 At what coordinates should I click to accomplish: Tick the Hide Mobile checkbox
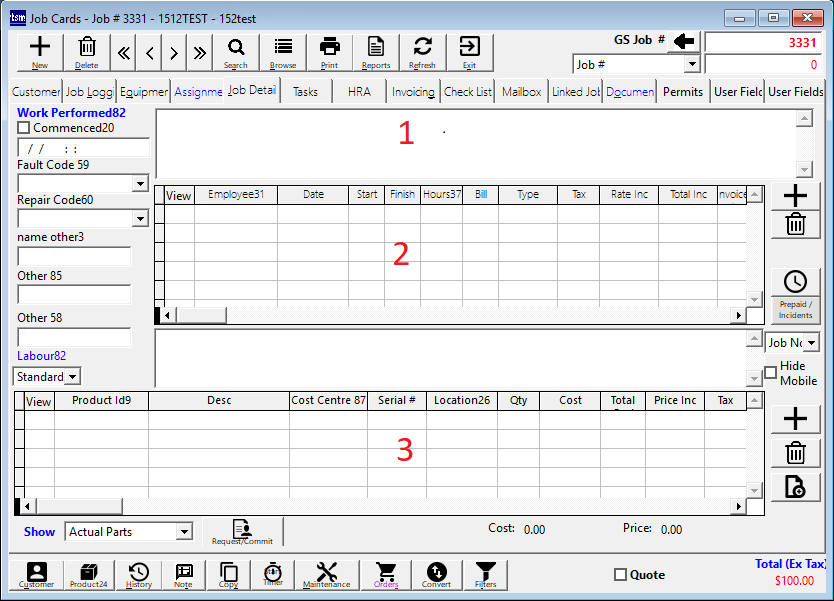(770, 373)
